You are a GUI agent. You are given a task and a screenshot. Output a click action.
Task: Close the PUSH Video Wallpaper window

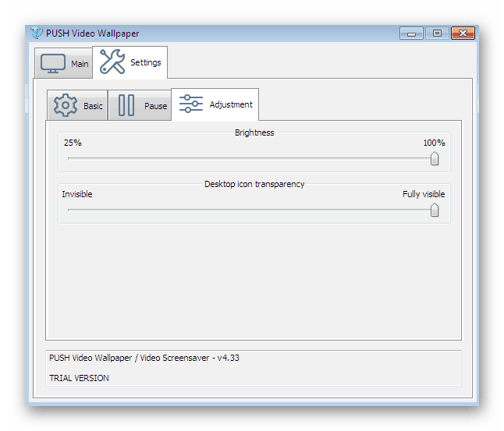[463, 33]
